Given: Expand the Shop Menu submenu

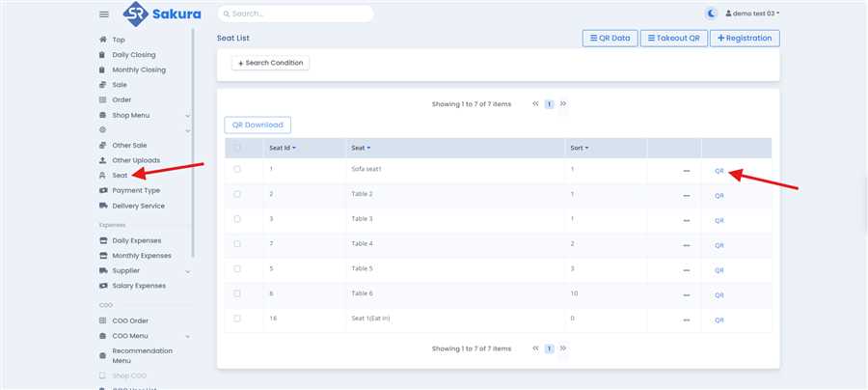Looking at the screenshot, I should (x=187, y=115).
